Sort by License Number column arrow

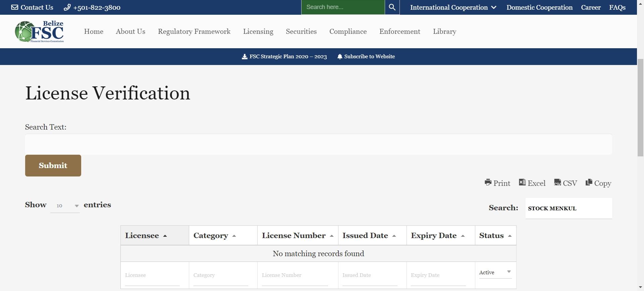click(x=332, y=236)
